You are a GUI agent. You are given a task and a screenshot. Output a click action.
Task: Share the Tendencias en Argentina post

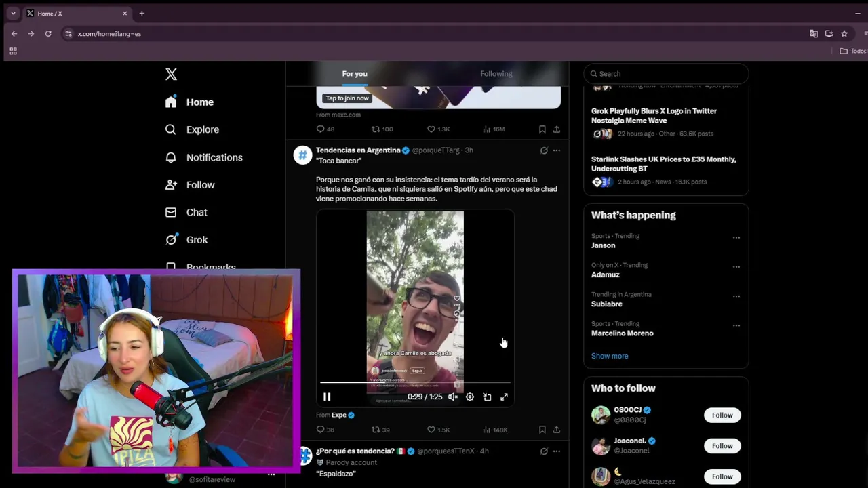557,430
